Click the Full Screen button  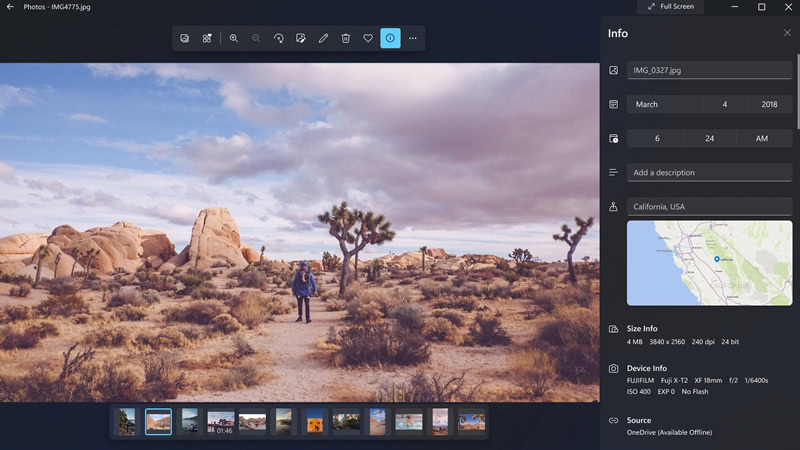(x=670, y=7)
